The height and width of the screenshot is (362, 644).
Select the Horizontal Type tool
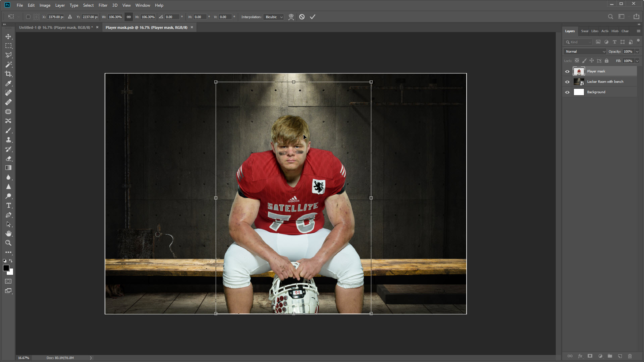[x=8, y=205]
